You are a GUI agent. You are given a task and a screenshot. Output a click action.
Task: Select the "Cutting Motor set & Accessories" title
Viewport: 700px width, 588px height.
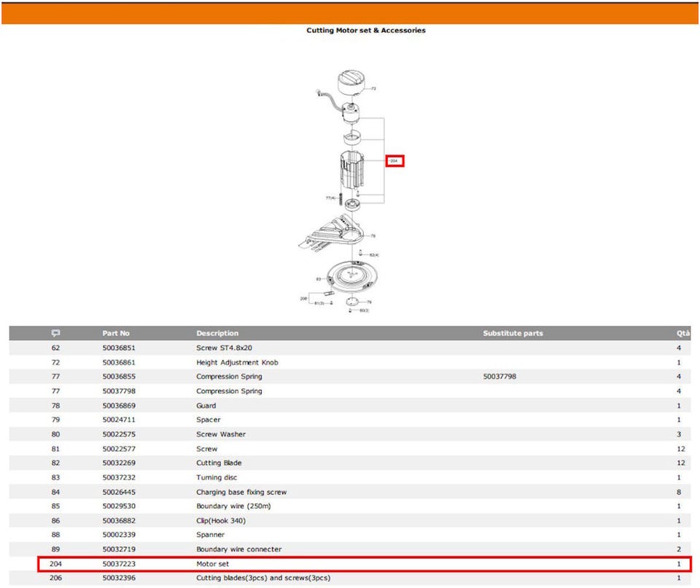[x=365, y=31]
